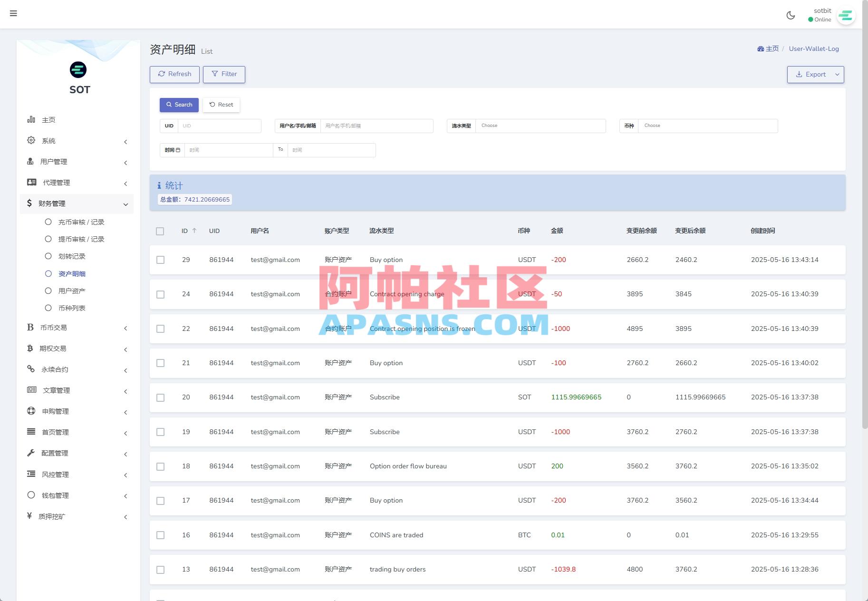This screenshot has width=868, height=601.
Task: Click the UID search input field
Action: click(220, 126)
